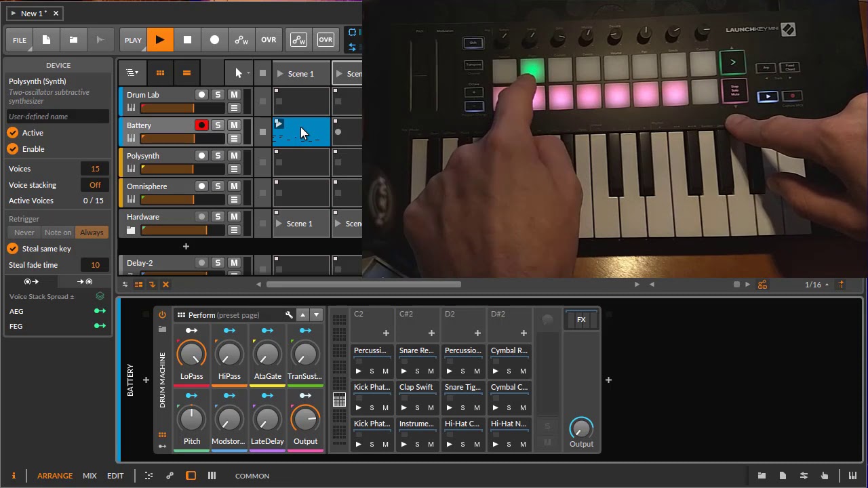Toggle arranger automation write icon
The height and width of the screenshot is (488, 868).
(241, 40)
